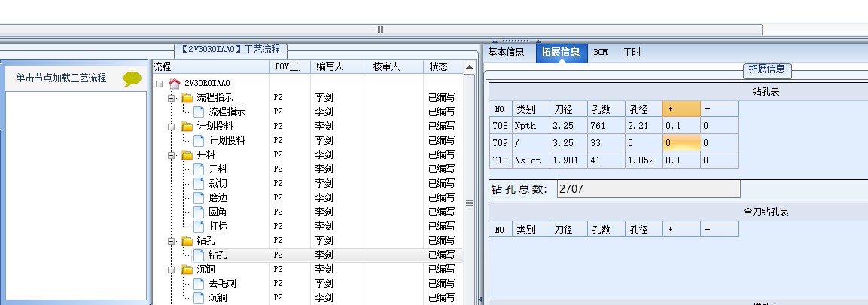Click folder icon of 计划投料 group
Viewport: 868px width, 305px height.
coord(187,127)
